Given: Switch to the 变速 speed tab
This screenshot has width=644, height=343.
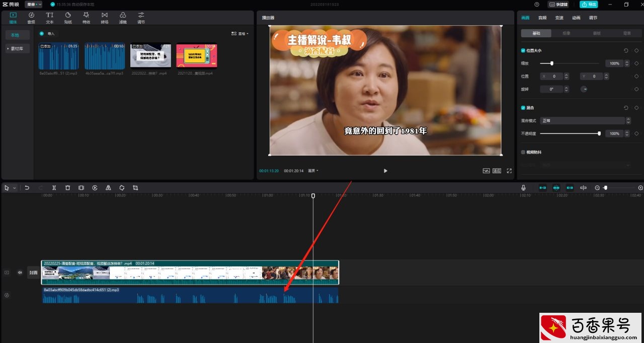Looking at the screenshot, I should click(559, 18).
